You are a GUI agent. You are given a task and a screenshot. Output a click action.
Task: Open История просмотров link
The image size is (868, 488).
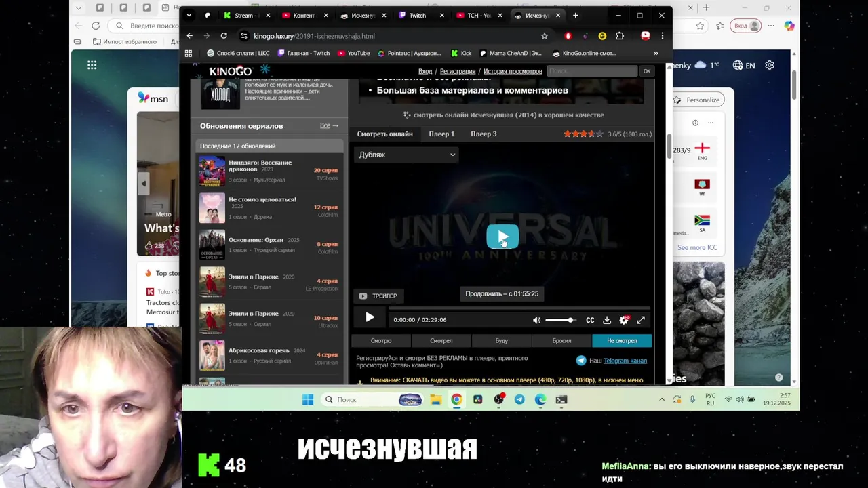[513, 71]
